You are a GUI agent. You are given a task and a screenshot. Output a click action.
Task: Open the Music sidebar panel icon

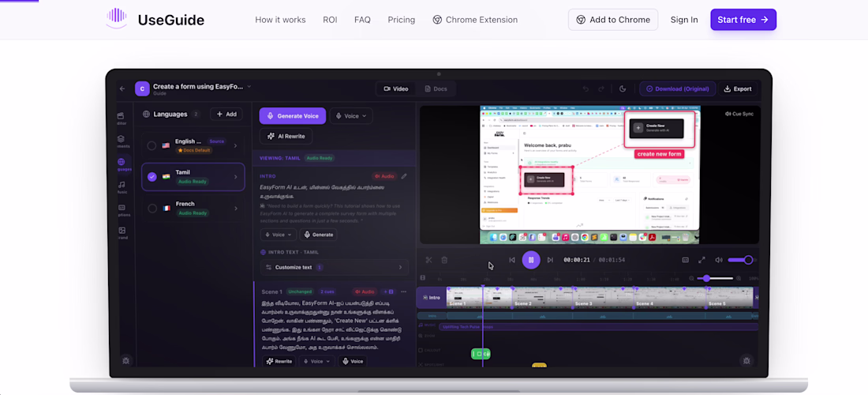click(x=122, y=185)
